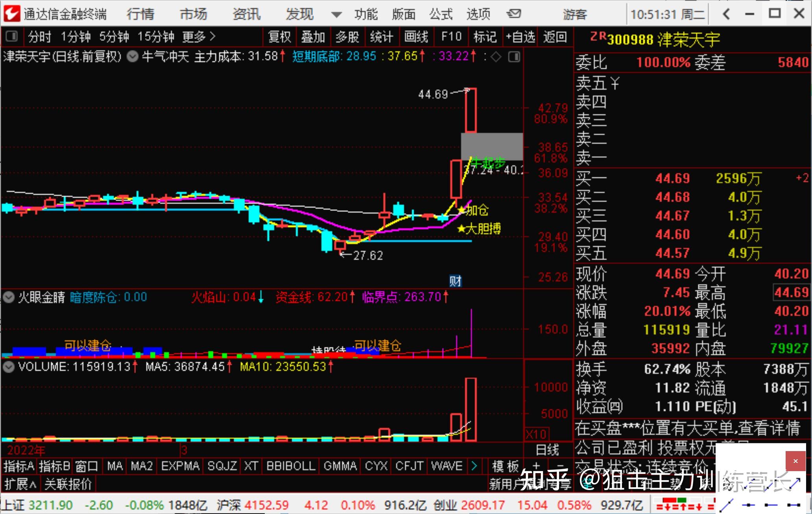The width and height of the screenshot is (812, 514).
Task: Add stock via +自选 button
Action: point(520,37)
